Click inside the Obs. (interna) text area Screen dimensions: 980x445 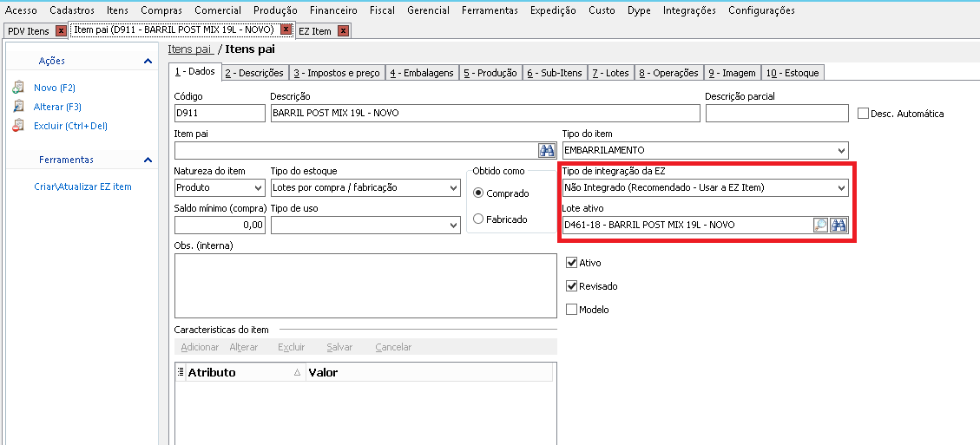click(365, 285)
